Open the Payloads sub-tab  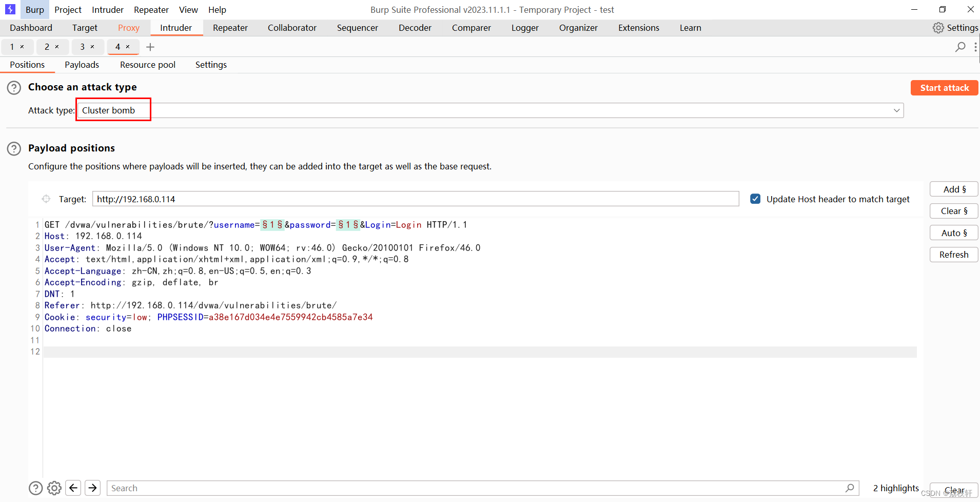[x=82, y=65]
